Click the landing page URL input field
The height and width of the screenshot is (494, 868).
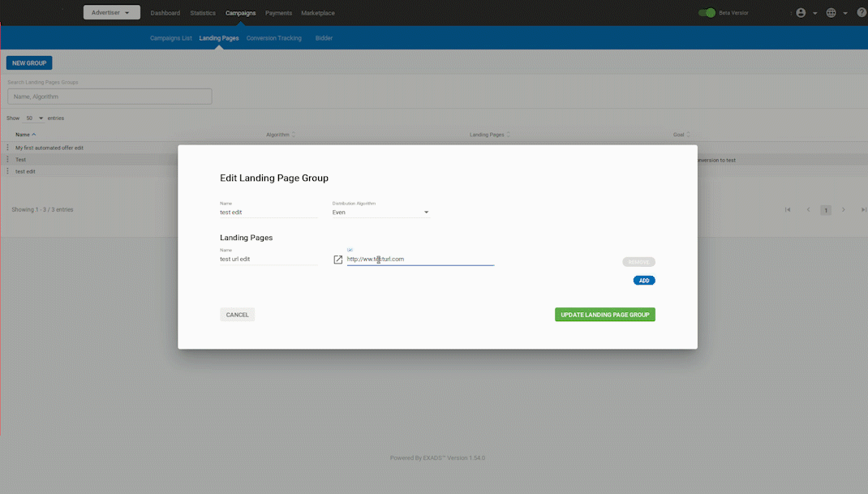[x=419, y=260]
